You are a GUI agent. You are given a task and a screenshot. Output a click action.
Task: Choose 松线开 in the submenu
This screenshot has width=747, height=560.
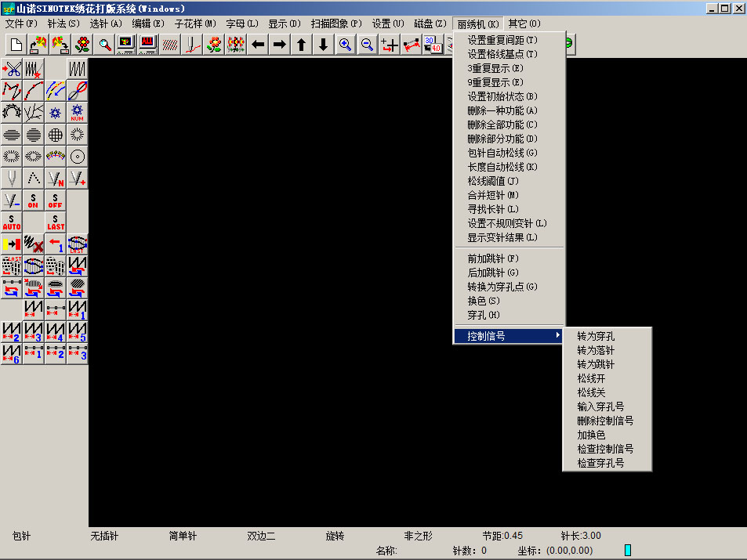(591, 378)
